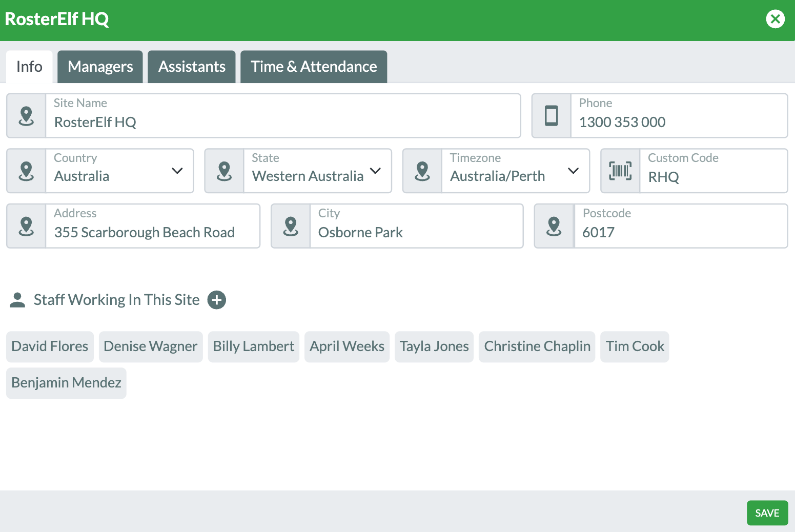Click the Address location pin icon

coord(26,226)
